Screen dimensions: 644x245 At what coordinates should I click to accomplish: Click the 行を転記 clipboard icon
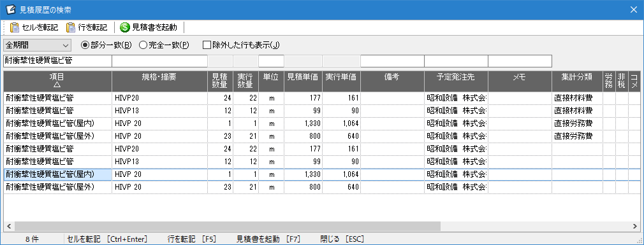(71, 27)
